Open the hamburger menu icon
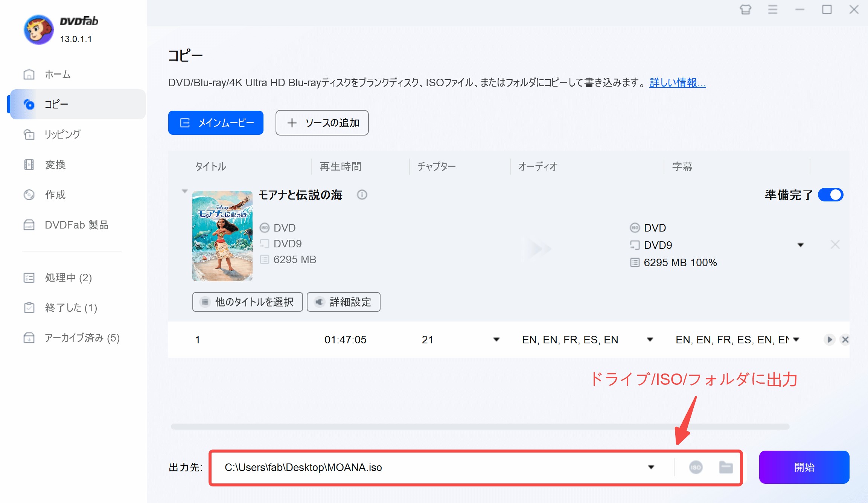The image size is (868, 503). pyautogui.click(x=773, y=9)
